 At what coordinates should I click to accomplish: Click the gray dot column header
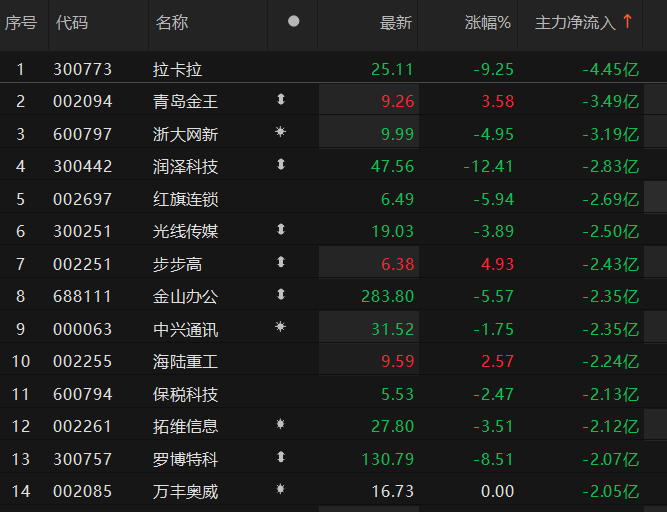(294, 21)
